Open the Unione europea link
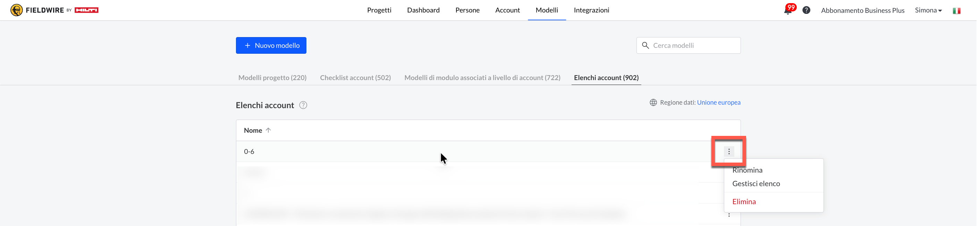980x226 pixels. pyautogui.click(x=718, y=103)
